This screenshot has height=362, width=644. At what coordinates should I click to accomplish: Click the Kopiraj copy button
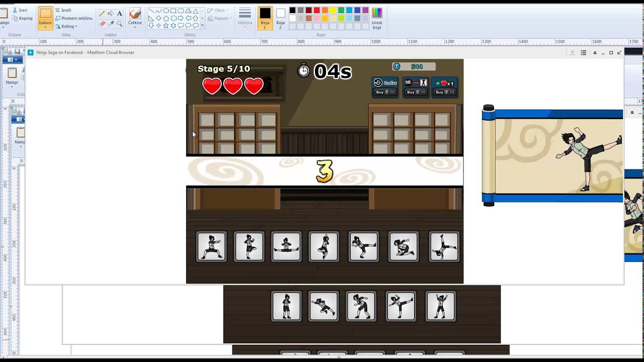tap(22, 19)
